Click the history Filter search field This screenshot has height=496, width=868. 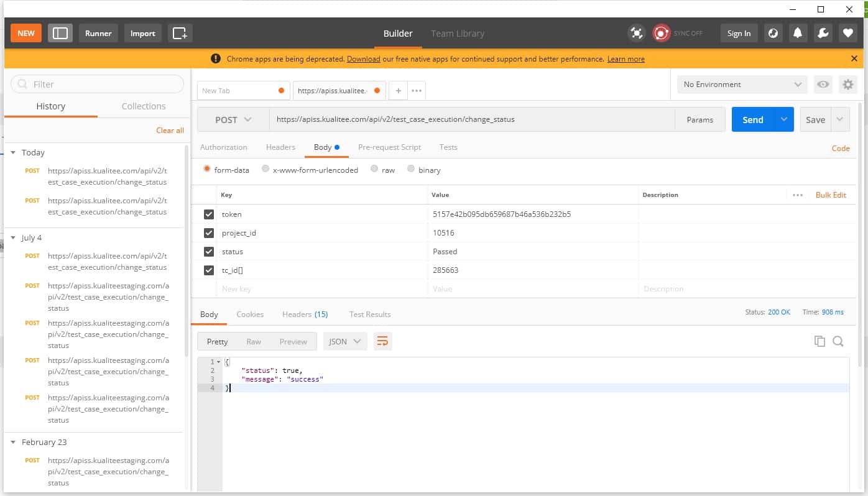98,84
